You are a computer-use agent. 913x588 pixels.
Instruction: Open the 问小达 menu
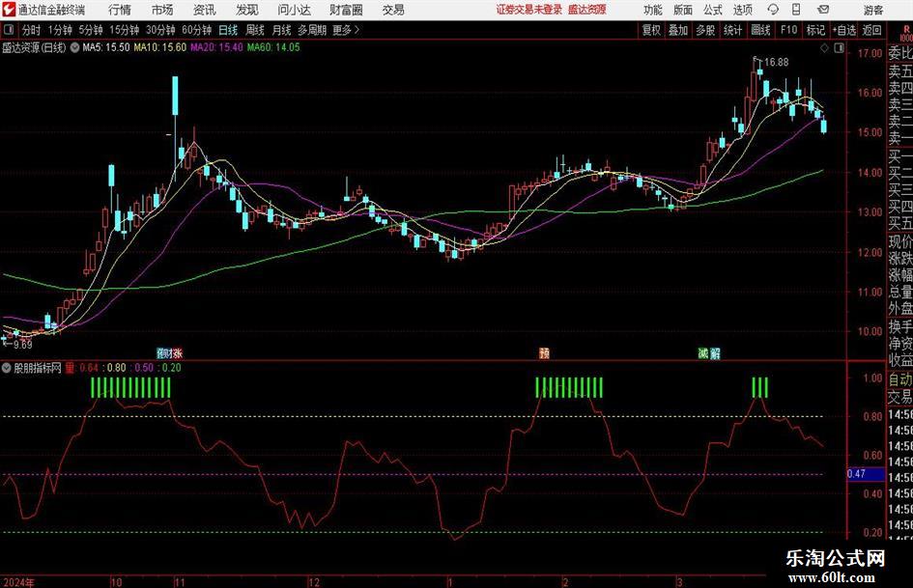tap(294, 10)
